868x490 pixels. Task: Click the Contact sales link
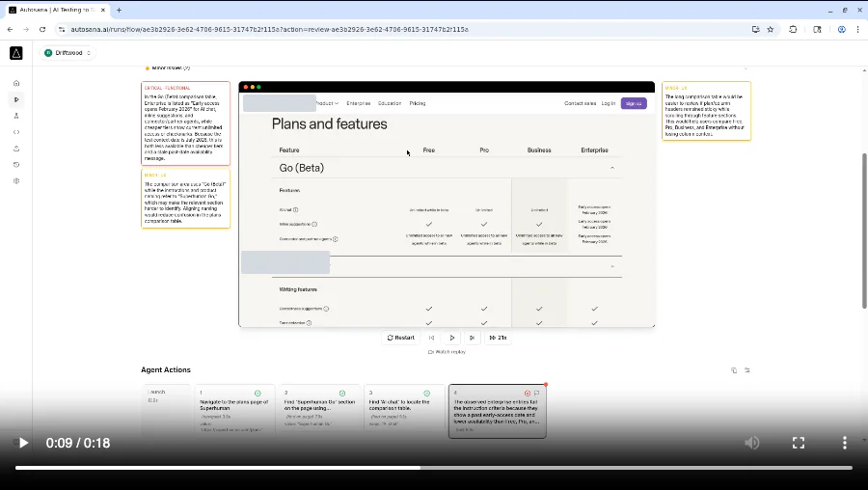(581, 103)
